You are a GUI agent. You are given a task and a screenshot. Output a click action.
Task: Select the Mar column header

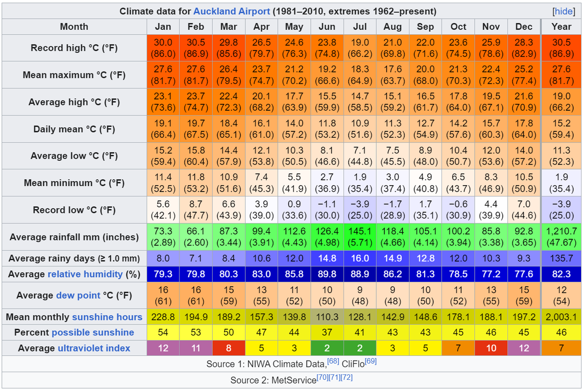[229, 26]
